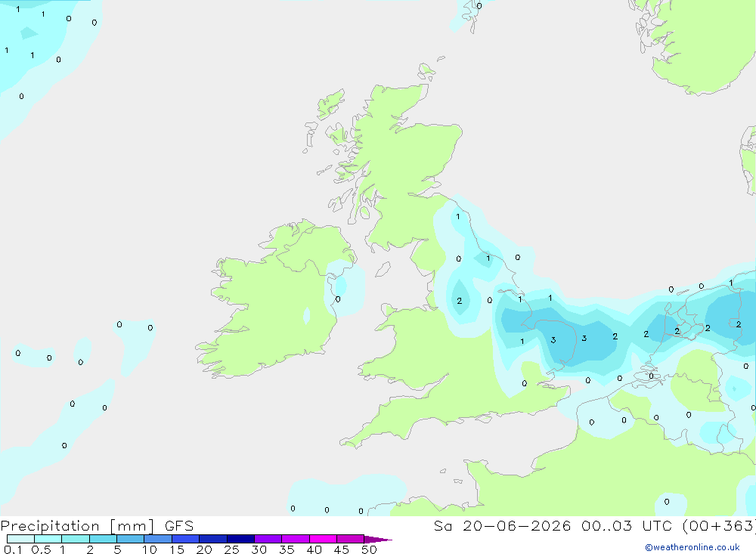Screen dimensions: 756x554
Task: Select the legend swatch between 2 and 5
Action: [x=103, y=539]
